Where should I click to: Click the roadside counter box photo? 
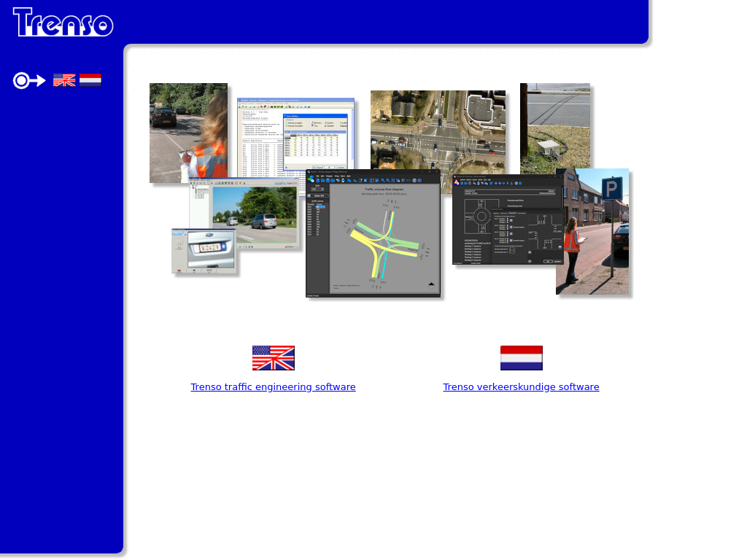click(555, 126)
